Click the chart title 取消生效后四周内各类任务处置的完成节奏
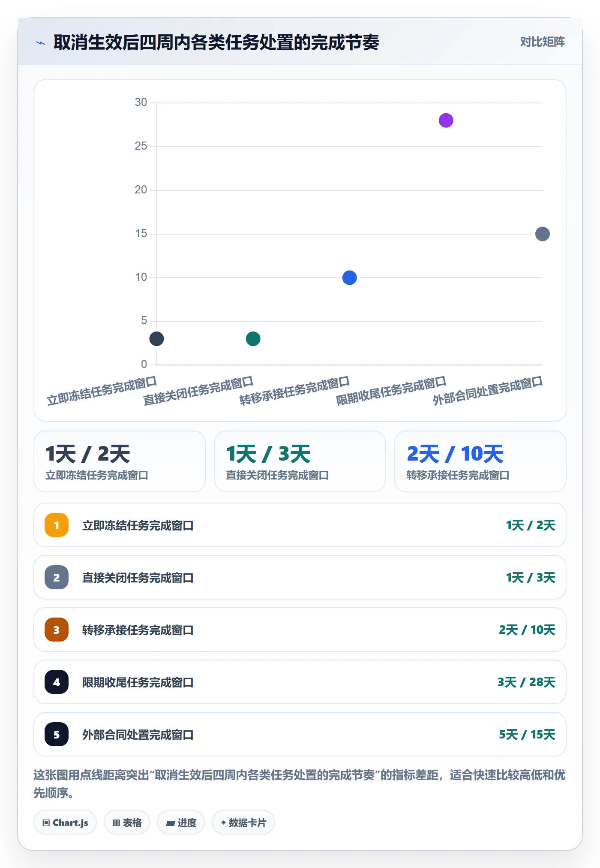 tap(216, 42)
